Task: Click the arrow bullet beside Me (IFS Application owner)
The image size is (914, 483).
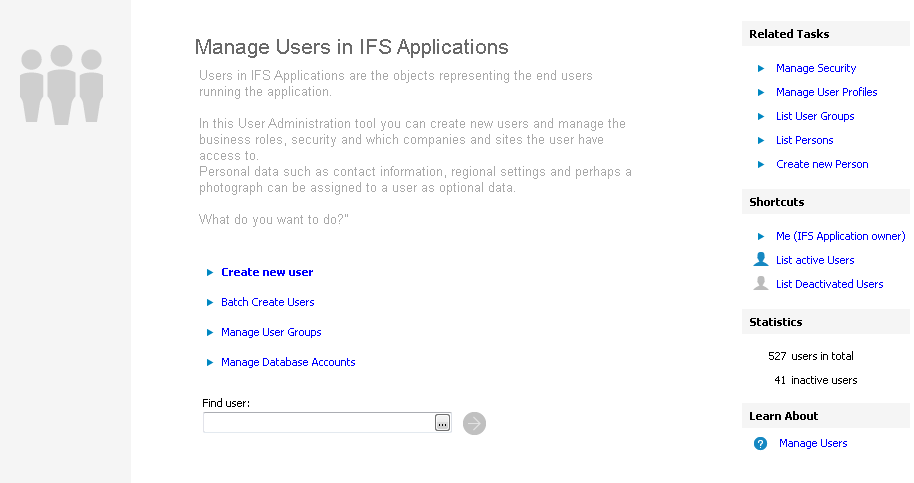Action: point(761,236)
